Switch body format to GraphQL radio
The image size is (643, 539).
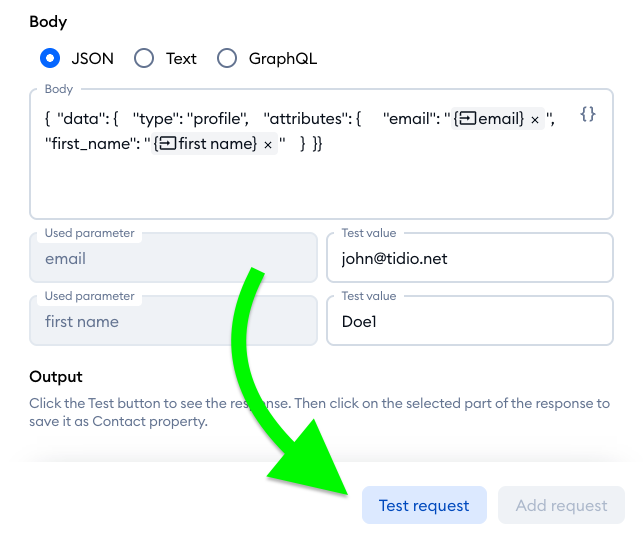pos(228,58)
